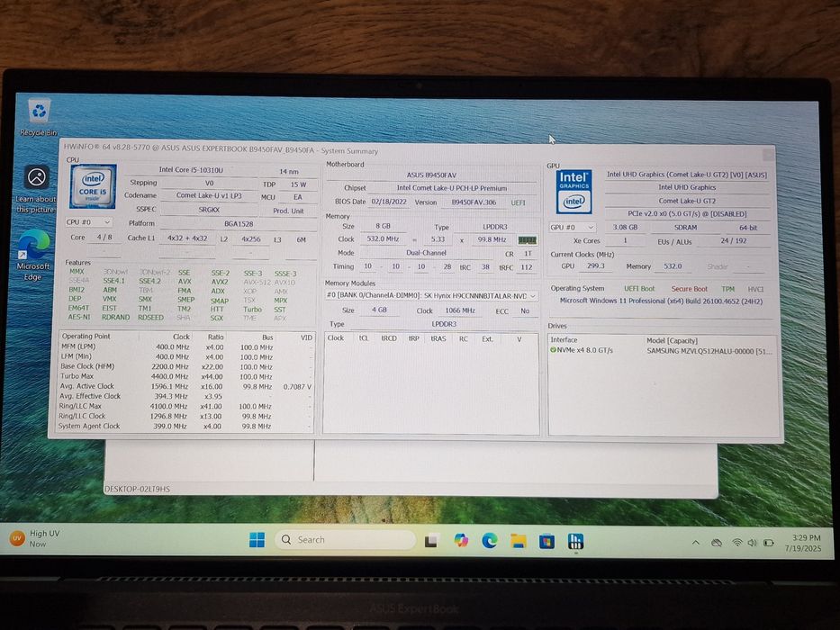This screenshot has width=840, height=630.
Task: Click the TPM indicator
Action: point(727,289)
